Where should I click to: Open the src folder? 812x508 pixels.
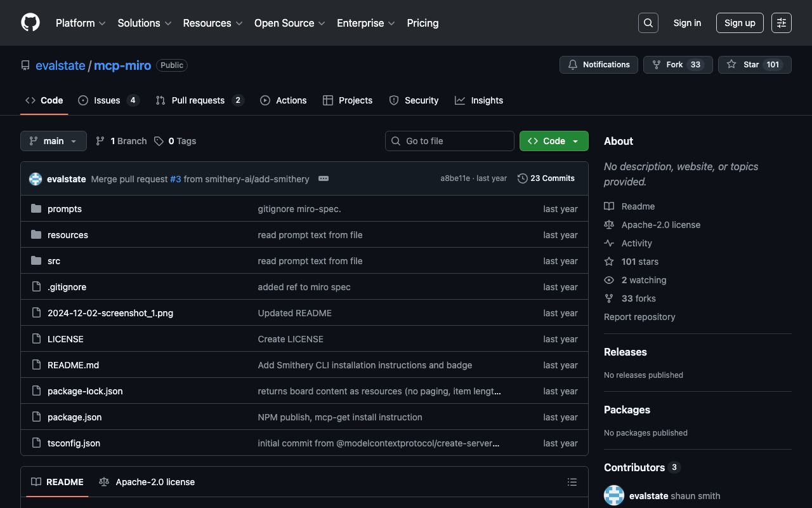pyautogui.click(x=54, y=261)
